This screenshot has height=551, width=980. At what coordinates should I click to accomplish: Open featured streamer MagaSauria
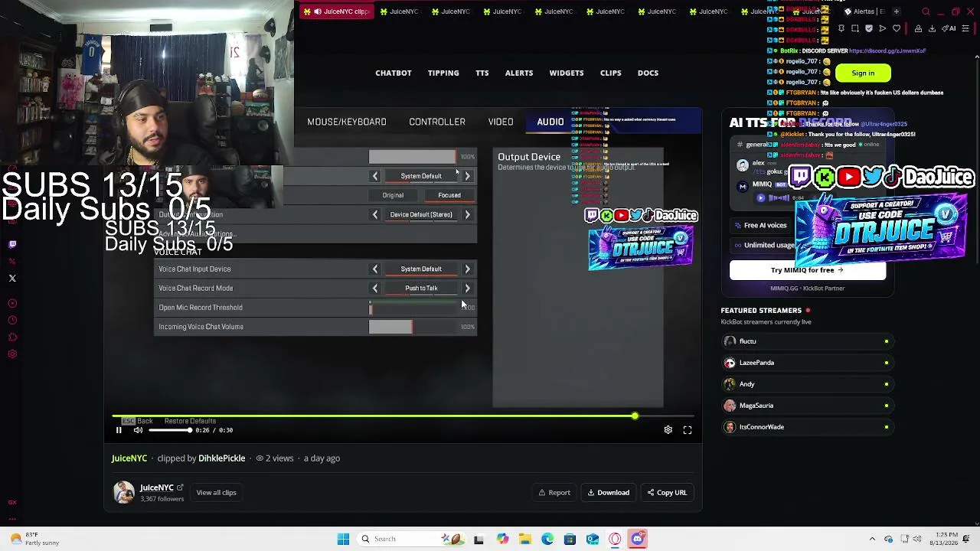pyautogui.click(x=808, y=406)
